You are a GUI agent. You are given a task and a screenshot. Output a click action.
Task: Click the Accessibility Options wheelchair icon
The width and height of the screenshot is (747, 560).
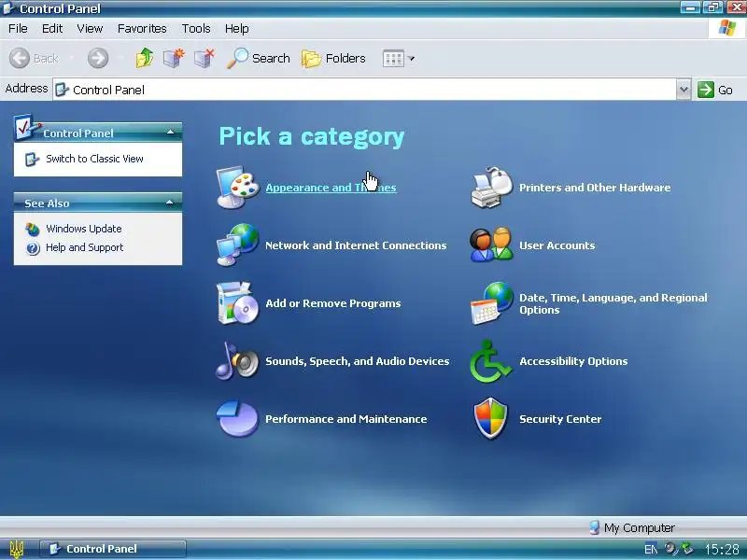point(491,361)
